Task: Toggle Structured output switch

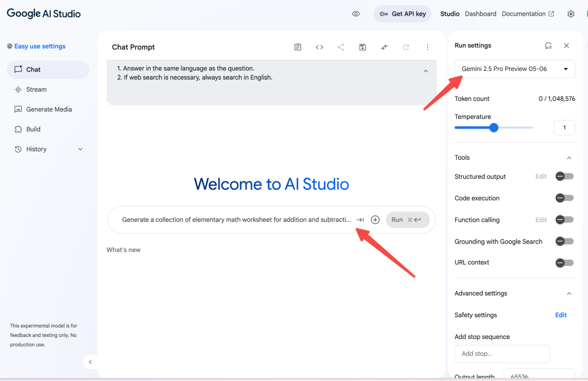Action: [565, 176]
